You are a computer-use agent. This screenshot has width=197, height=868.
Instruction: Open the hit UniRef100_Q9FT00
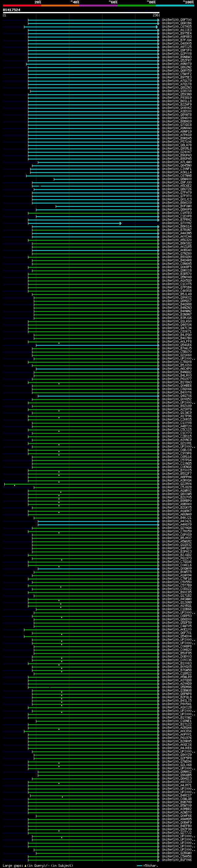click(x=176, y=20)
